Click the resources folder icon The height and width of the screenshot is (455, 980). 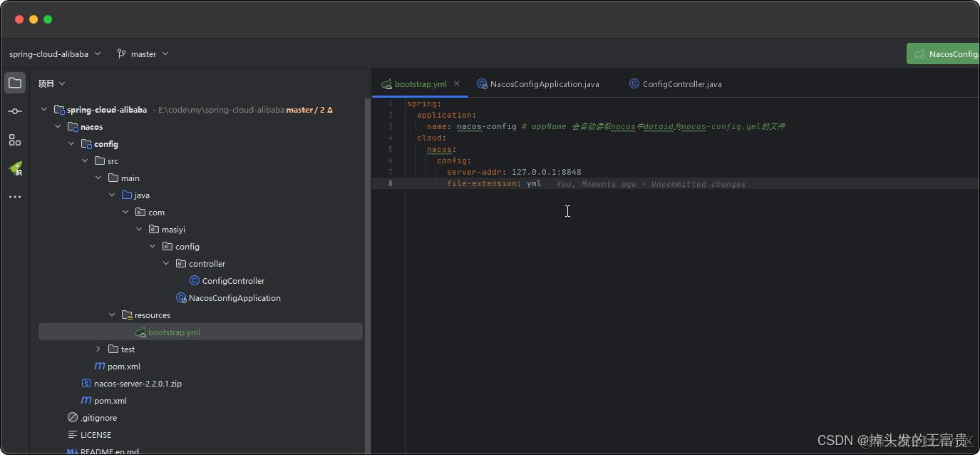(127, 315)
